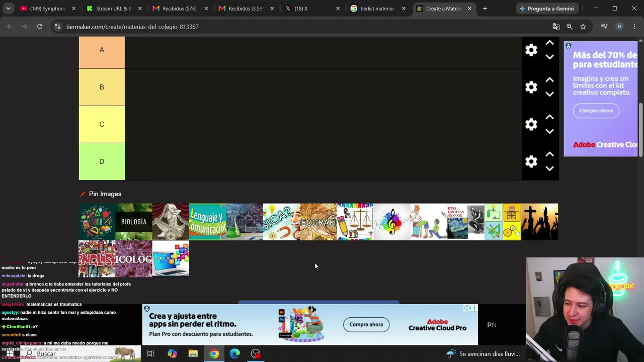Select the Math subject image
644x362 pixels.
coord(97,222)
